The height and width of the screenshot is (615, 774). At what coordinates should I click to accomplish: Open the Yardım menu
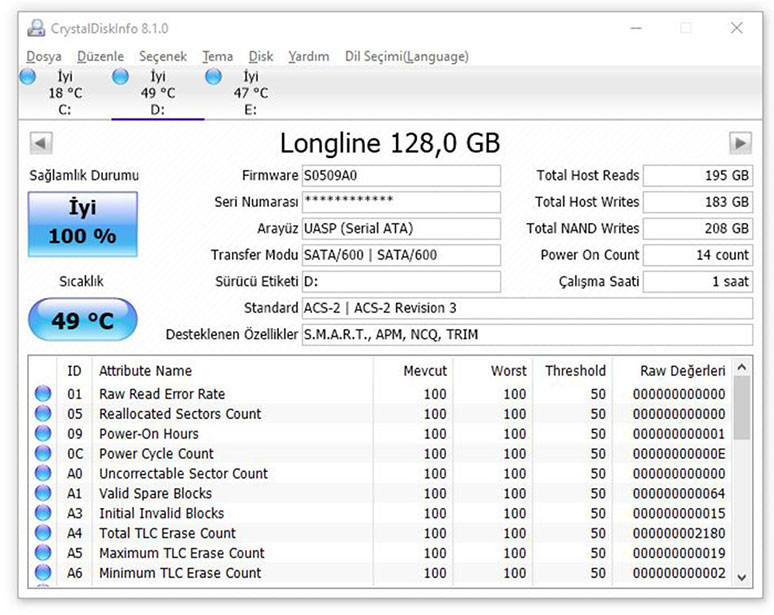tap(309, 57)
